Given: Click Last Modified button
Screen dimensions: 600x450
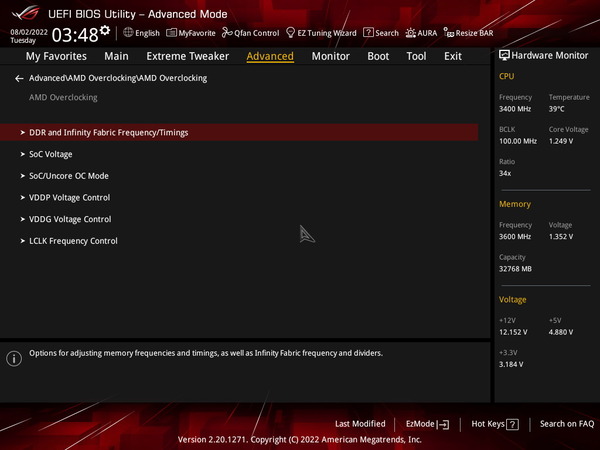Looking at the screenshot, I should tap(360, 424).
